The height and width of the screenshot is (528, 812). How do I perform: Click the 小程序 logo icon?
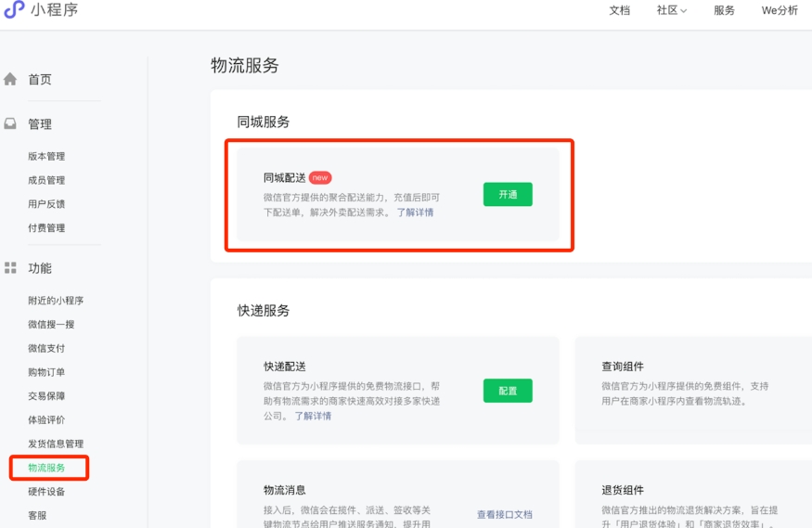tap(14, 8)
